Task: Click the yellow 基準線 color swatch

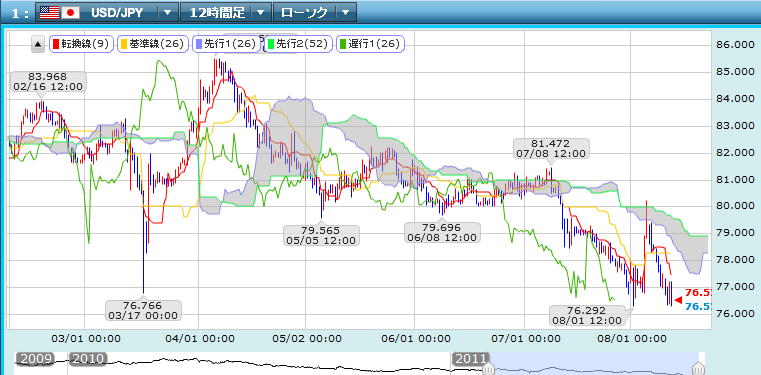Action: (x=125, y=44)
